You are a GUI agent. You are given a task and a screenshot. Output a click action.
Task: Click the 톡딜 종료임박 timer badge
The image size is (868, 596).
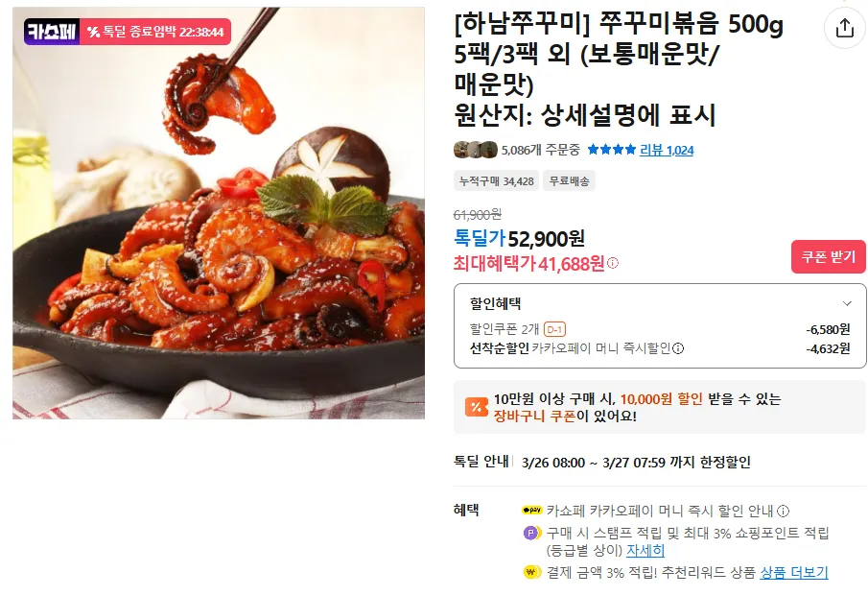tap(155, 32)
